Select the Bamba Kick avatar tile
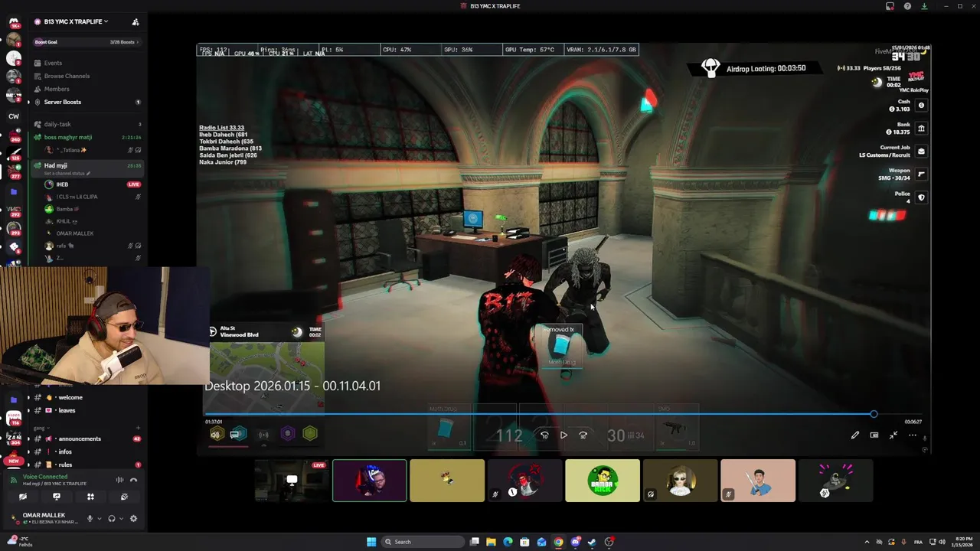 [x=603, y=481]
